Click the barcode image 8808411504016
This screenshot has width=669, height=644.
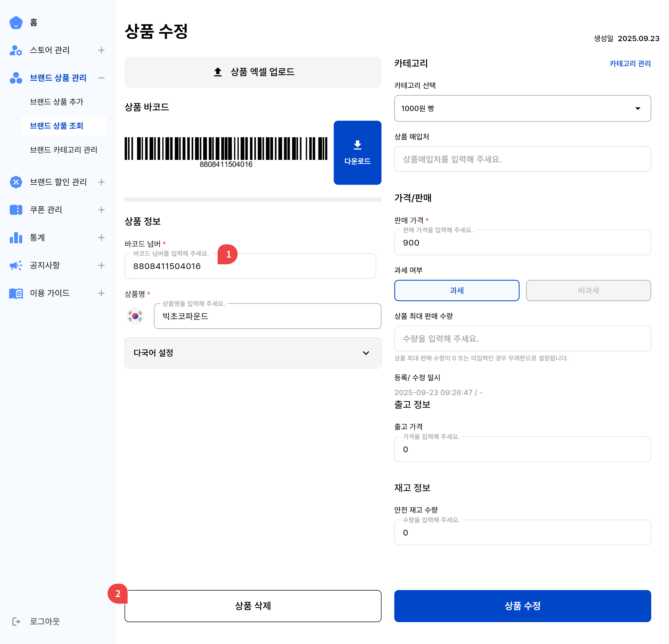[x=226, y=152]
